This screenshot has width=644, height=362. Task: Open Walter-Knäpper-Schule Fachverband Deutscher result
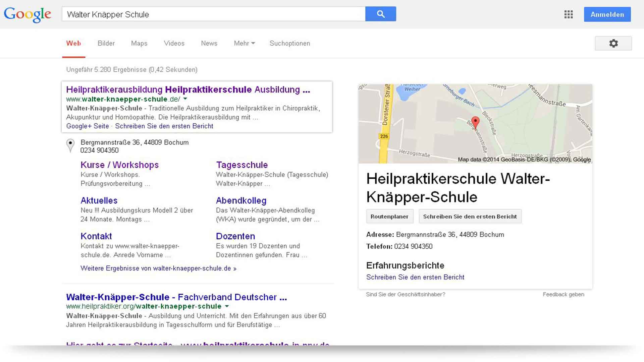coord(176,297)
